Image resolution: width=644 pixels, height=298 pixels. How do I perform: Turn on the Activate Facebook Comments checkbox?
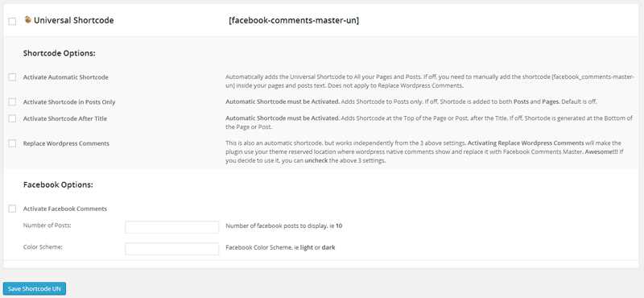[12, 209]
